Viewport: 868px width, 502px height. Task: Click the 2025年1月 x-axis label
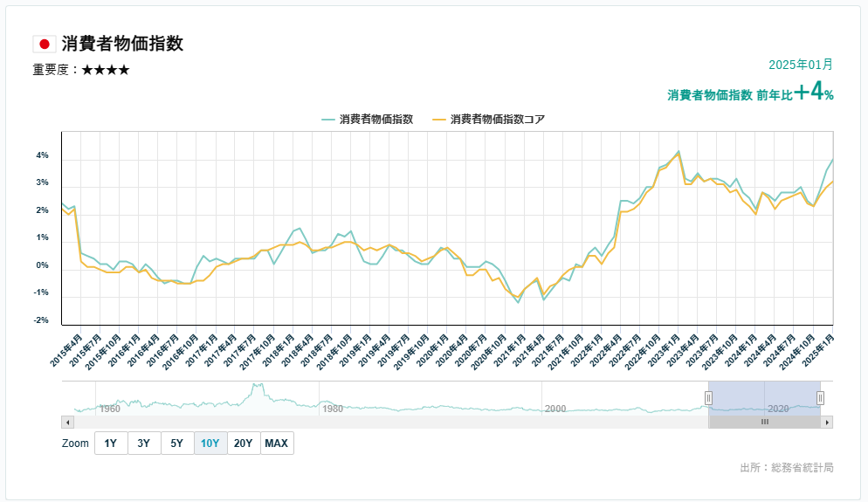(x=819, y=350)
